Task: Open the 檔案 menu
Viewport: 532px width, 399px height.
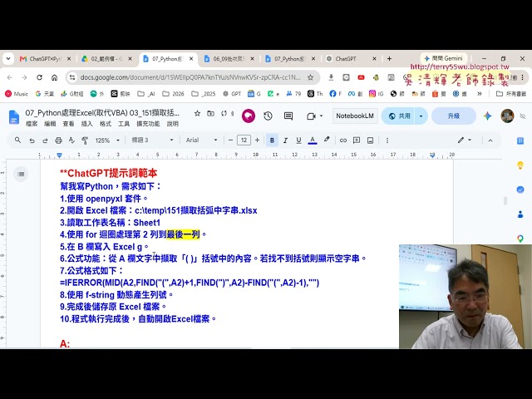Action: pos(32,124)
